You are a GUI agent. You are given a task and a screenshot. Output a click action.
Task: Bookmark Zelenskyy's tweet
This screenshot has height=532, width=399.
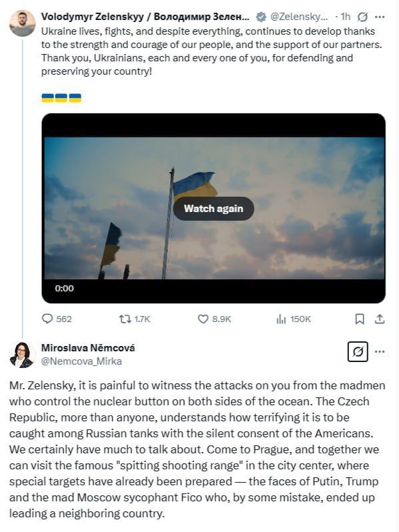(x=359, y=319)
